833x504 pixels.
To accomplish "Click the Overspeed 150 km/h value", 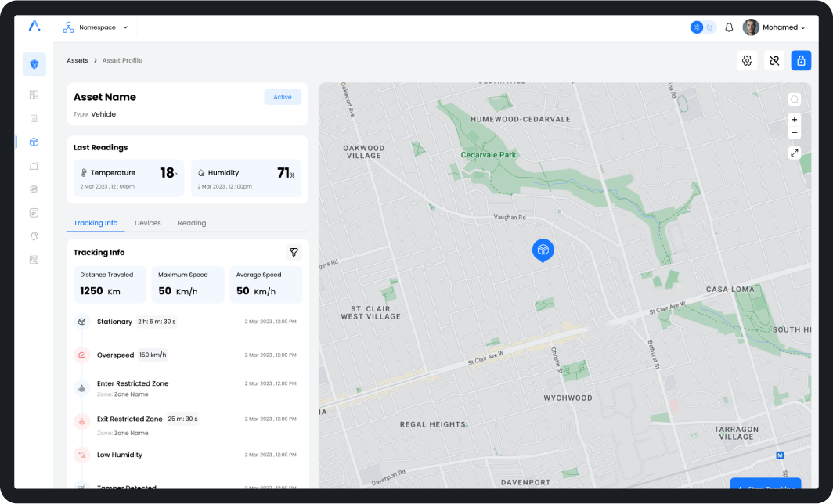I will (x=153, y=355).
